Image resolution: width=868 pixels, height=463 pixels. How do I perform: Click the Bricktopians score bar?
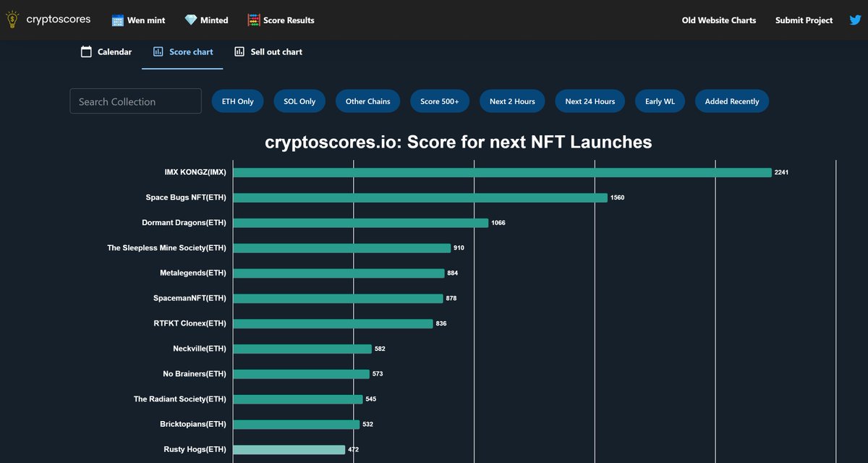click(x=296, y=424)
